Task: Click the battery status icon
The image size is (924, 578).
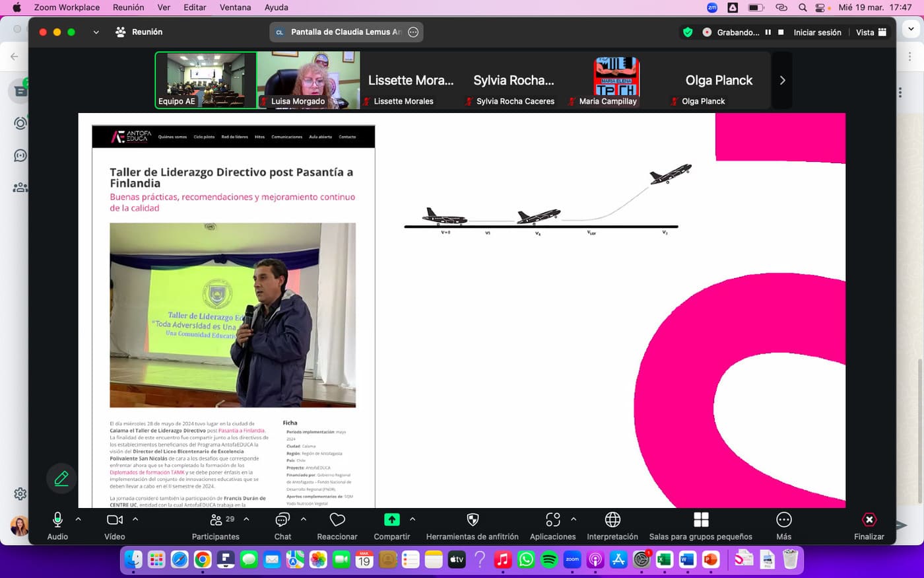Action: [x=755, y=7]
